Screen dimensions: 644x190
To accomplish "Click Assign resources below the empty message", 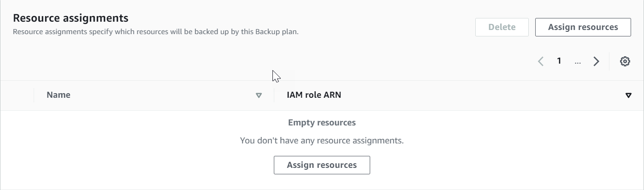I will click(322, 165).
